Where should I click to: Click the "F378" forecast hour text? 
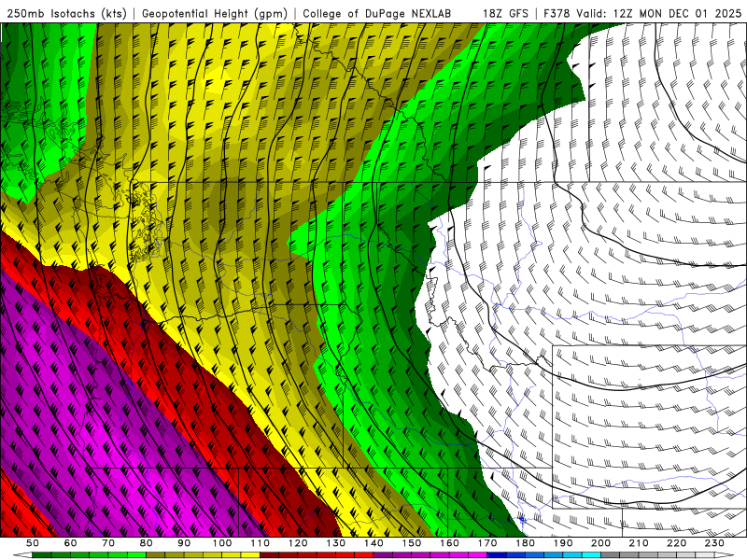tap(557, 13)
